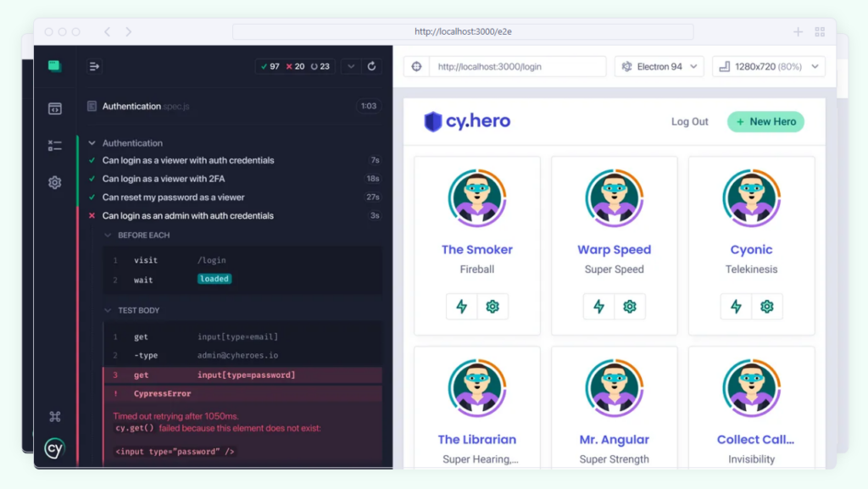Collapse the Authentication suite chevron
The width and height of the screenshot is (868, 489).
tap(92, 143)
